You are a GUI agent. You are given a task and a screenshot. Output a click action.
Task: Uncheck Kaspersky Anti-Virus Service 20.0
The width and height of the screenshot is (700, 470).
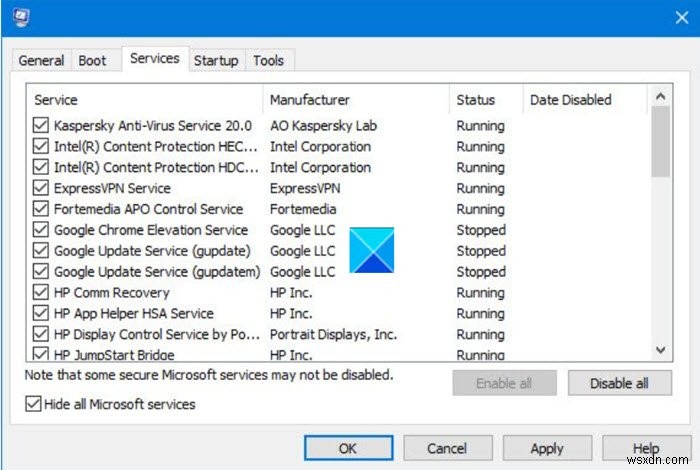[41, 126]
